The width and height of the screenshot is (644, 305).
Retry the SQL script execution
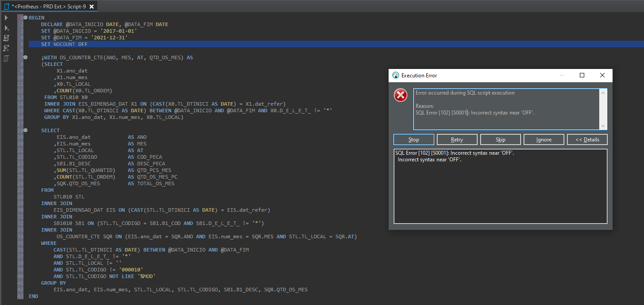457,139
